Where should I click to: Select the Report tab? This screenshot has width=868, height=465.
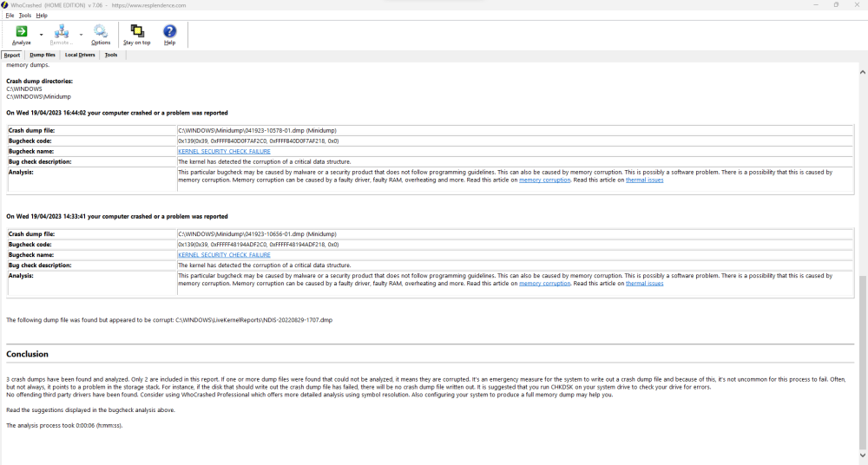(x=11, y=55)
